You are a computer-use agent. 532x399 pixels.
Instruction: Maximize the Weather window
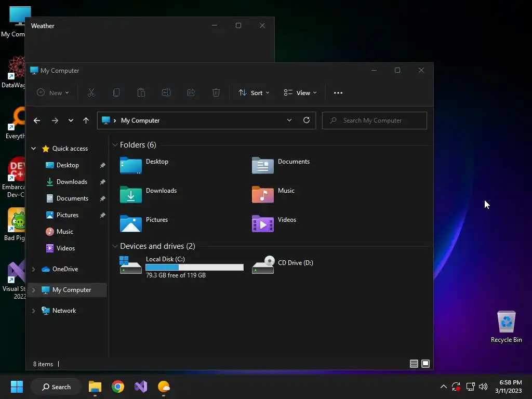point(238,25)
